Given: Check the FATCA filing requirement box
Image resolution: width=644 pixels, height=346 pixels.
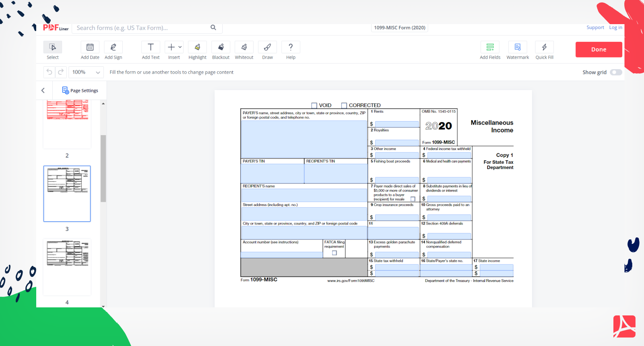Looking at the screenshot, I should click(334, 253).
